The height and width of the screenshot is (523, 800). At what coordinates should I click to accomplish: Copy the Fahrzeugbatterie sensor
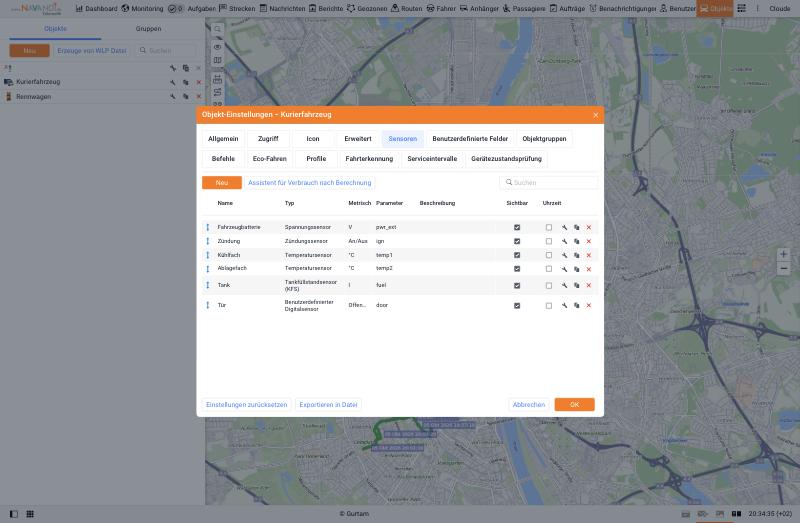[x=577, y=228]
